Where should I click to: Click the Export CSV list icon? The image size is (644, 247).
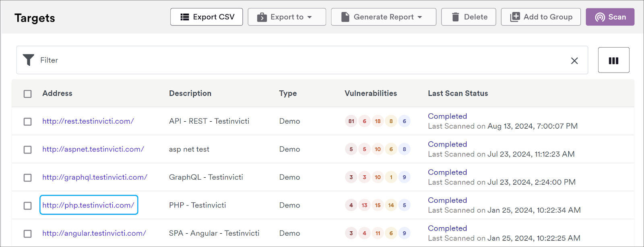pyautogui.click(x=185, y=17)
